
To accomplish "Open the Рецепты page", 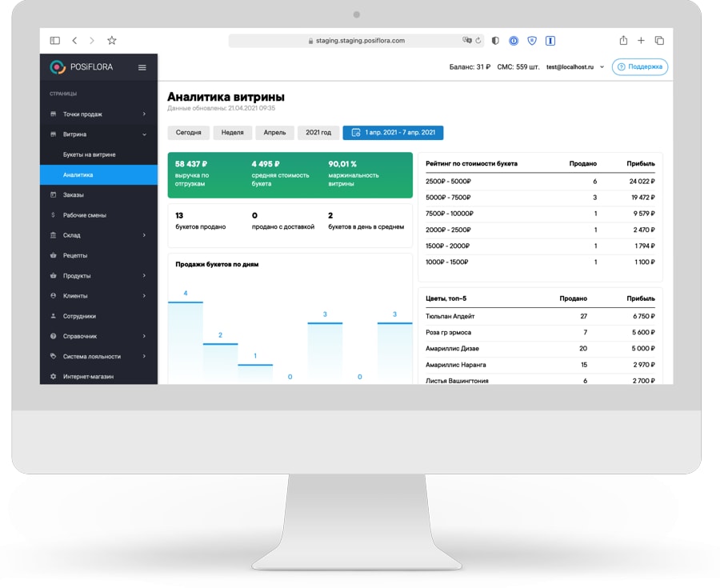I will point(98,255).
